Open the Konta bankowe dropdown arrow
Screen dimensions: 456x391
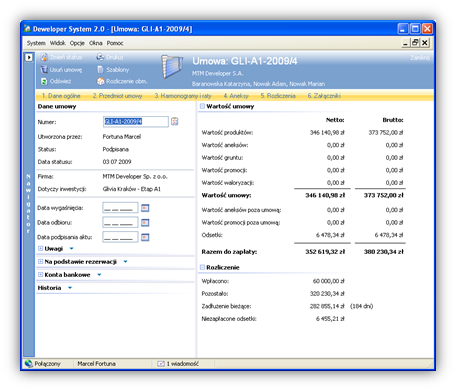point(99,275)
